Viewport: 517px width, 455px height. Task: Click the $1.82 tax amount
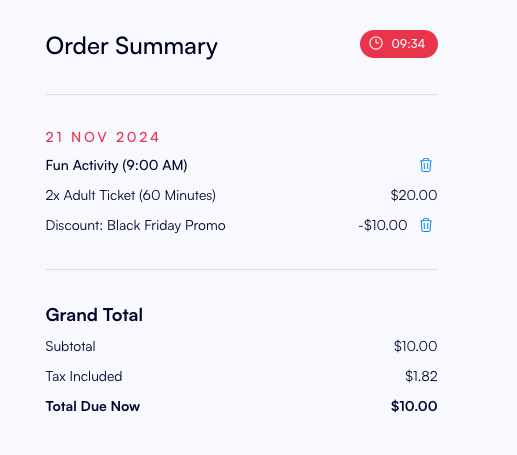(x=421, y=376)
